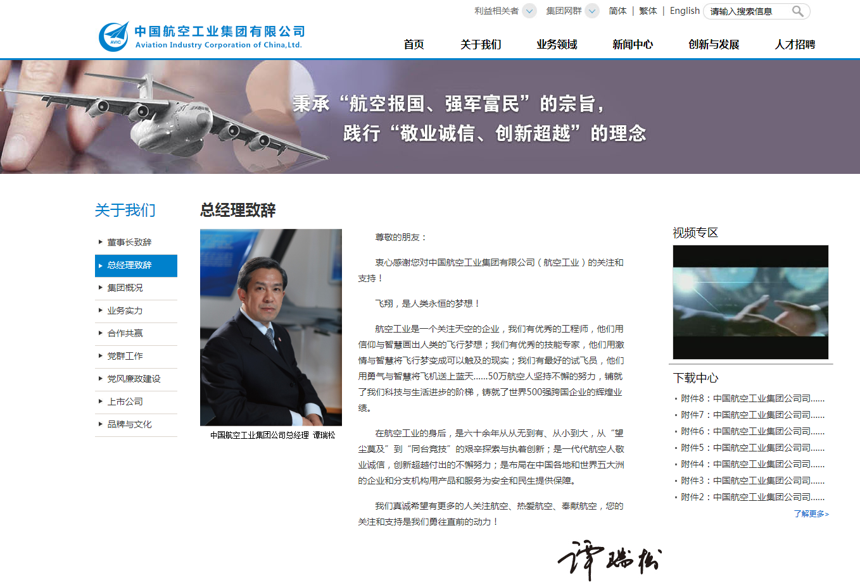Screen dimensions: 860x583
Task: Select 品牌与文化 in the sidebar
Action: 136,424
